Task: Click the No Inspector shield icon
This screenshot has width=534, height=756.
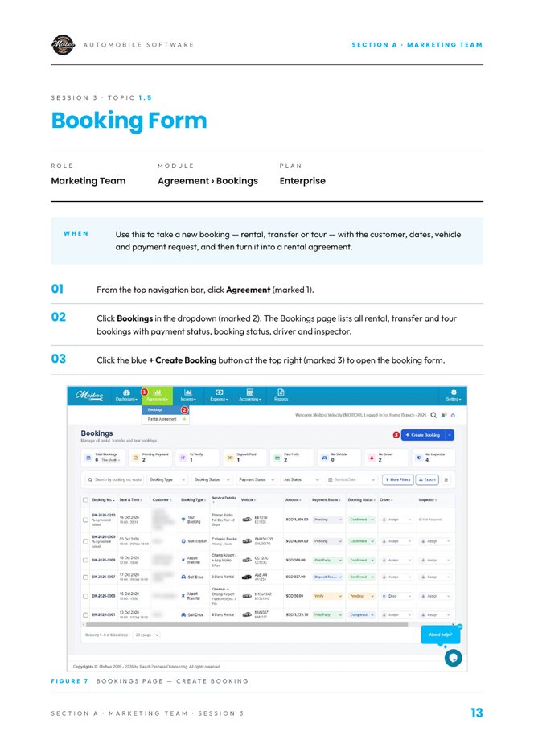Action: pyautogui.click(x=419, y=458)
